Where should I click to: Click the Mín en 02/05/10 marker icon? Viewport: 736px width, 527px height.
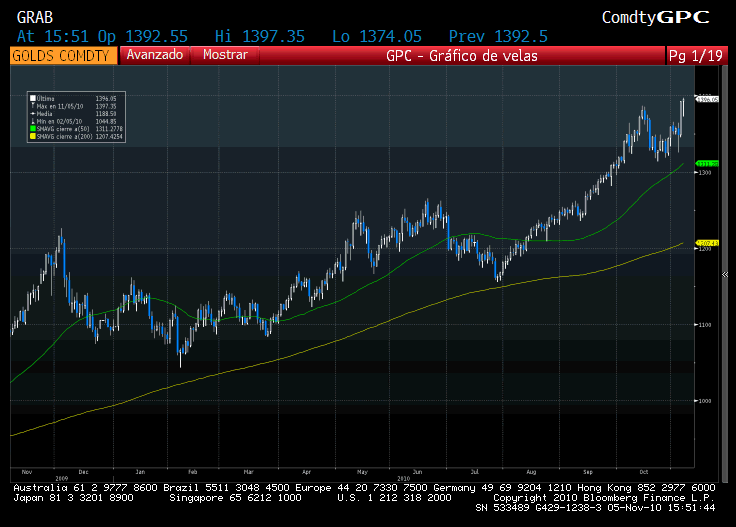point(33,121)
